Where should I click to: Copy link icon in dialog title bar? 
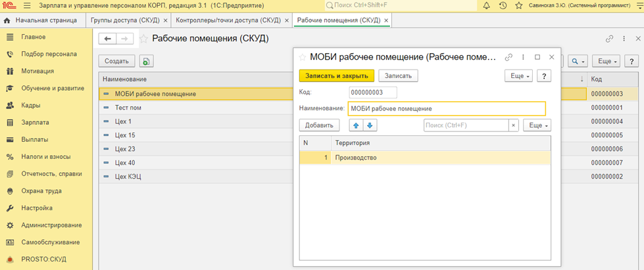point(508,57)
